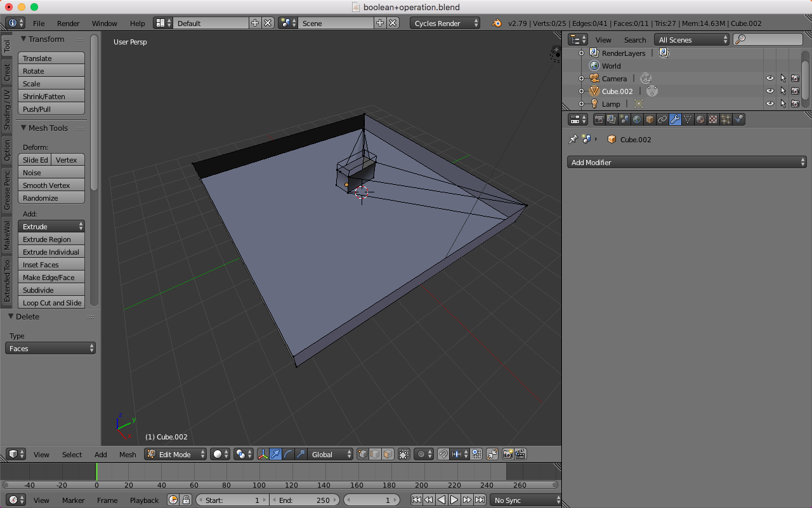Viewport: 812px width, 508px height.
Task: Toggle Camera renderability camera icon
Action: 795,78
